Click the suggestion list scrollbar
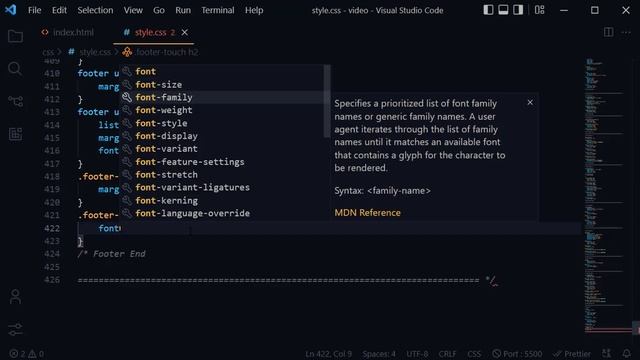 point(327,101)
